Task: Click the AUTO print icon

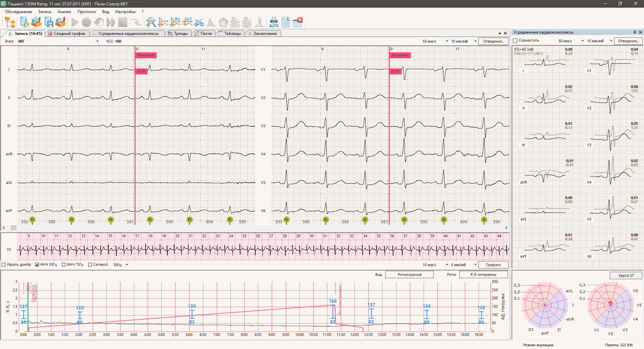Action: (274, 22)
